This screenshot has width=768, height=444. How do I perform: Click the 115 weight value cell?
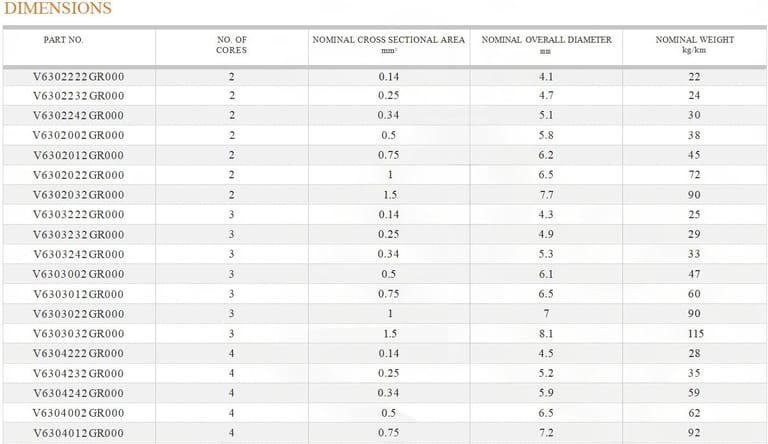[695, 334]
